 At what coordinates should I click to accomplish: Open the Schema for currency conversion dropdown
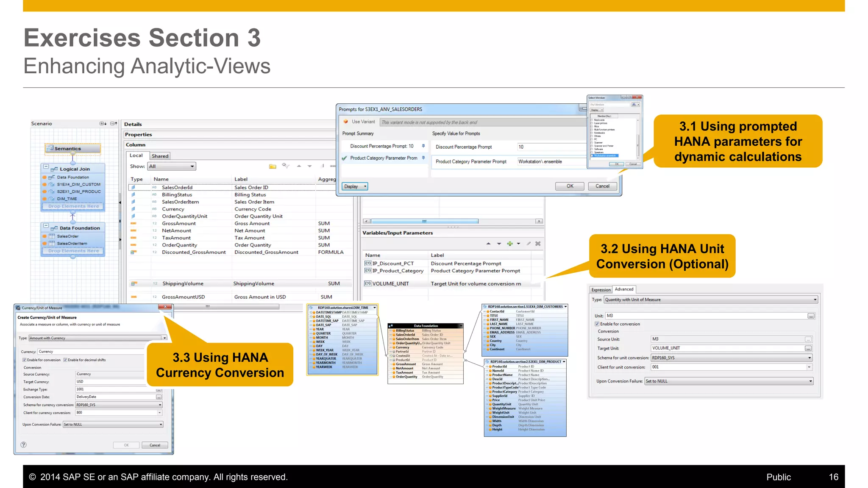tap(119, 405)
